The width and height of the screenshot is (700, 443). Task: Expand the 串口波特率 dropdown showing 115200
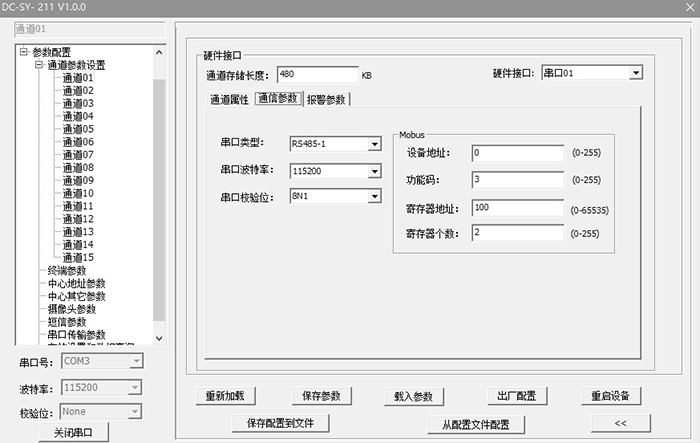click(x=375, y=171)
